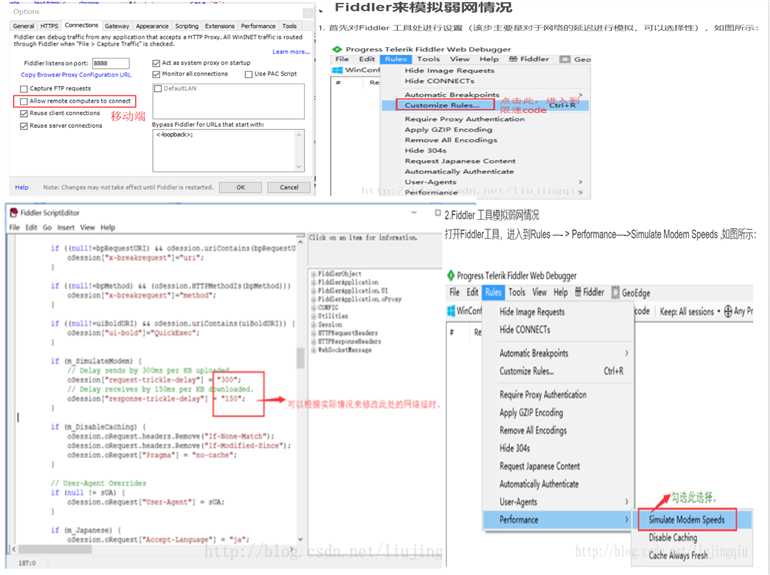Click Any Process target icon in lower toolbar
This screenshot has height=575, width=770.
pyautogui.click(x=728, y=311)
